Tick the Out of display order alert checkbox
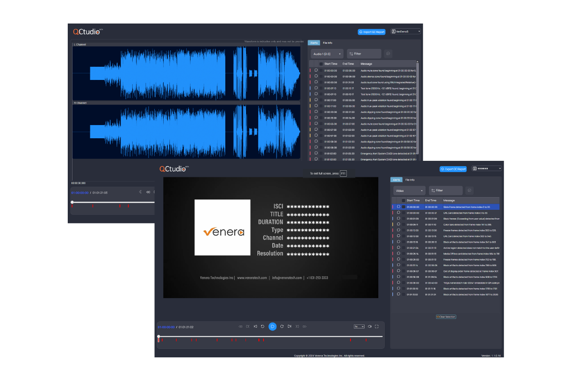Image resolution: width=588 pixels, height=387 pixels. (x=404, y=271)
